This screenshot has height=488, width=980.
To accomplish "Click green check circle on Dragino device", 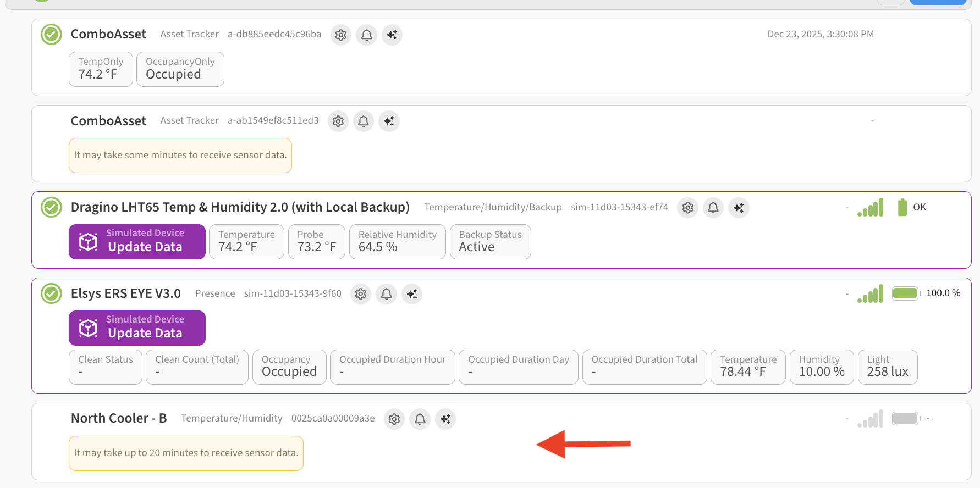I will click(x=52, y=208).
